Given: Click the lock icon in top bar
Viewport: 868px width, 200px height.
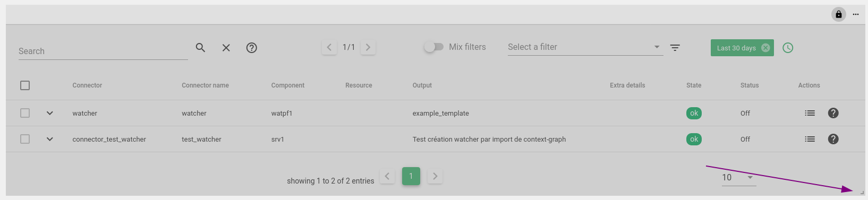Looking at the screenshot, I should [839, 14].
